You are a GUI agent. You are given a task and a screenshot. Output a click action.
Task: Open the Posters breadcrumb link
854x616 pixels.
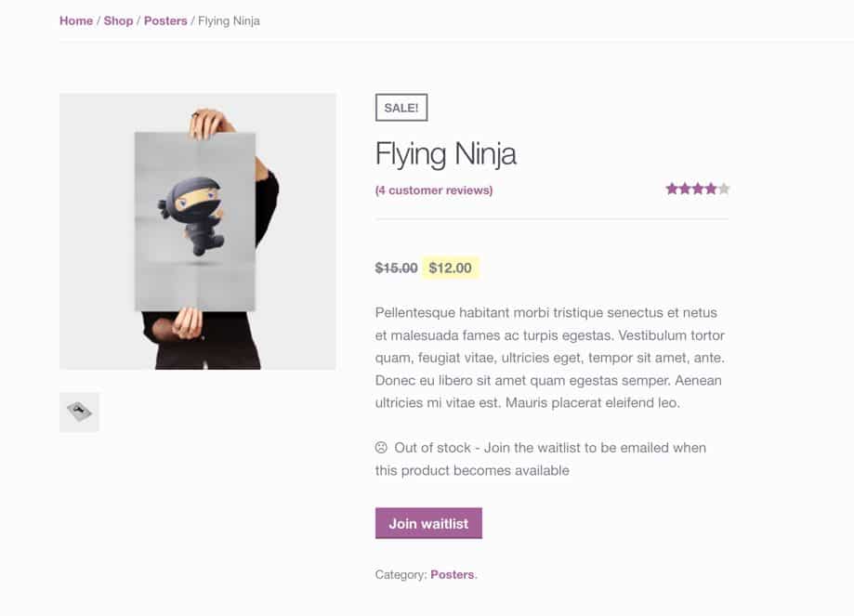pyautogui.click(x=165, y=20)
